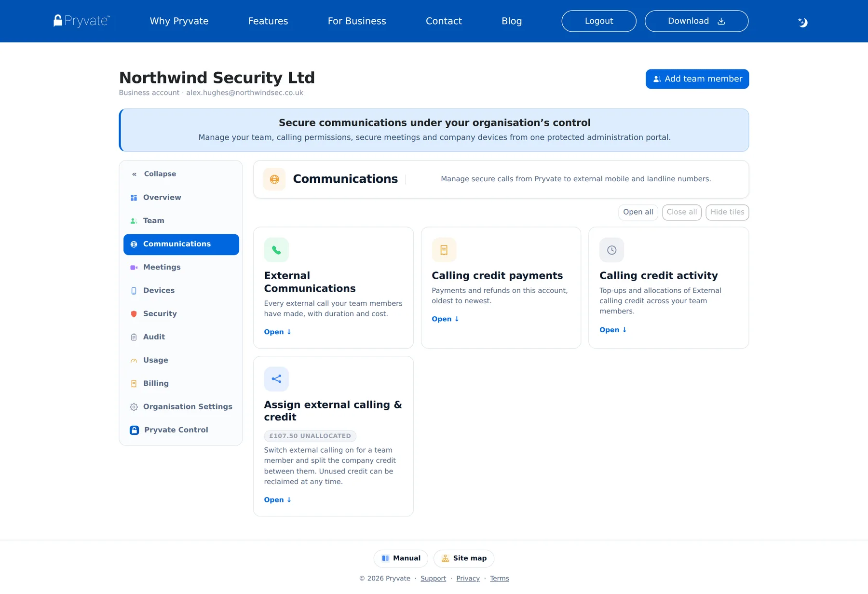Click the add-person icon on Add team member
Viewport: 868px width, 594px height.
pyautogui.click(x=657, y=79)
